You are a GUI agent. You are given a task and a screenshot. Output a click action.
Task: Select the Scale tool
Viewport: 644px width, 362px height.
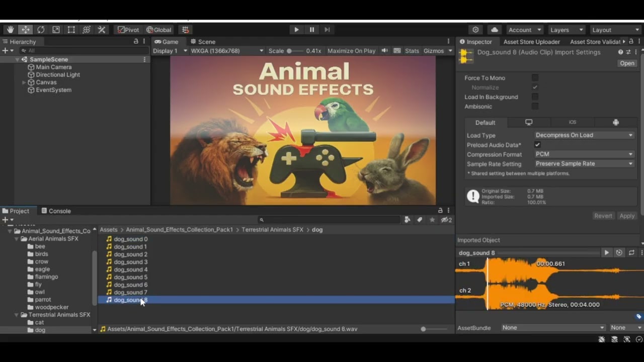[56, 30]
